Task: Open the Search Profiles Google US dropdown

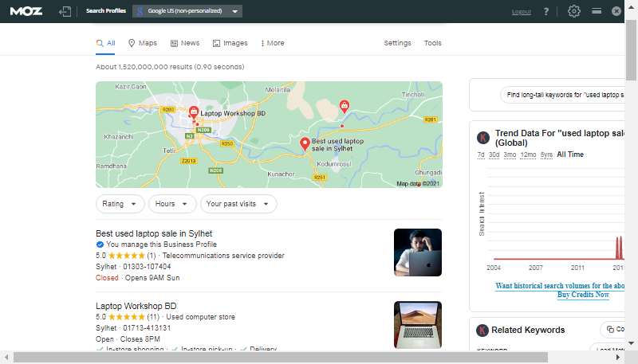Action: [x=187, y=11]
